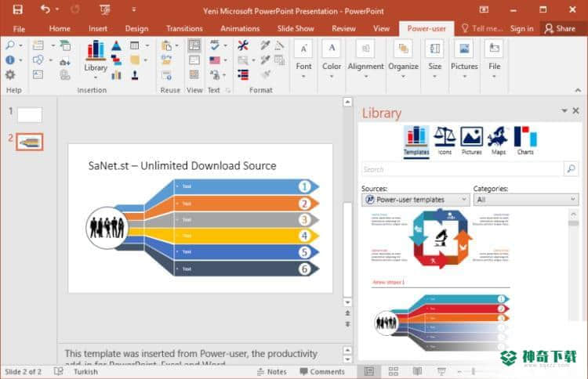
Task: Click the camera icon in the Insertion group
Action: click(x=65, y=60)
